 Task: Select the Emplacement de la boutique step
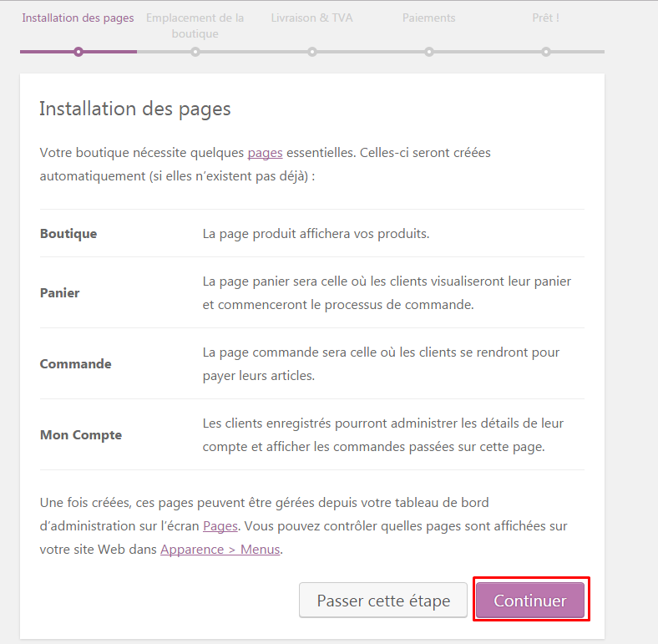click(x=195, y=26)
